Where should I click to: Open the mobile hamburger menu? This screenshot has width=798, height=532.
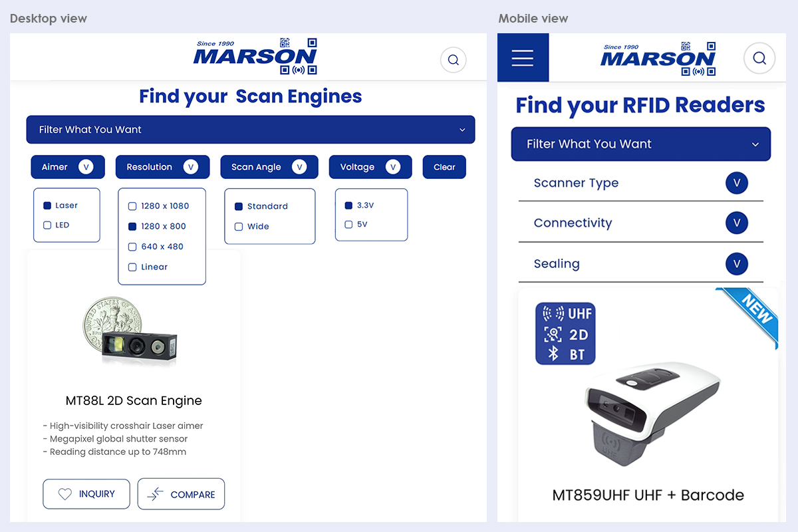(x=523, y=58)
